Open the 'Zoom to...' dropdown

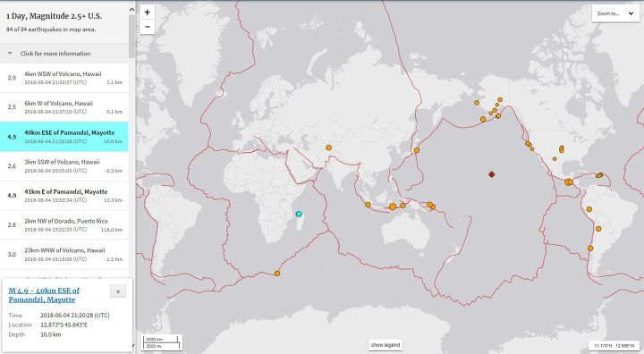(614, 13)
